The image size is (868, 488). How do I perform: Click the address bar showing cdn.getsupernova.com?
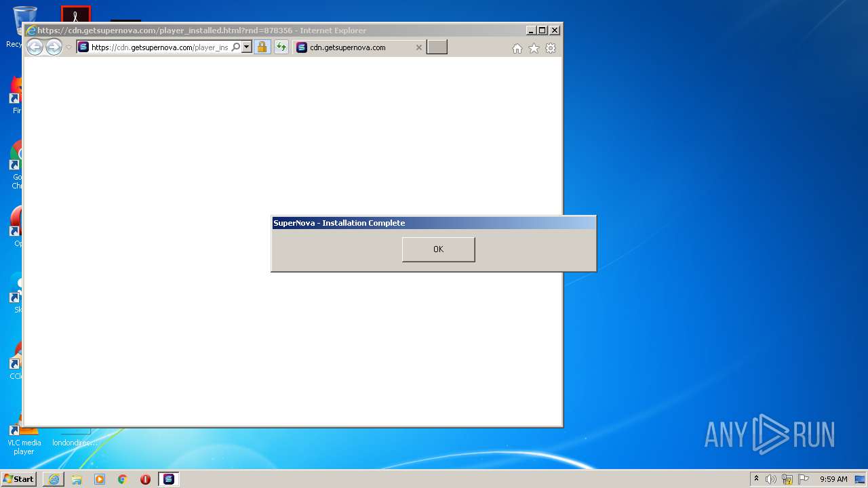159,47
